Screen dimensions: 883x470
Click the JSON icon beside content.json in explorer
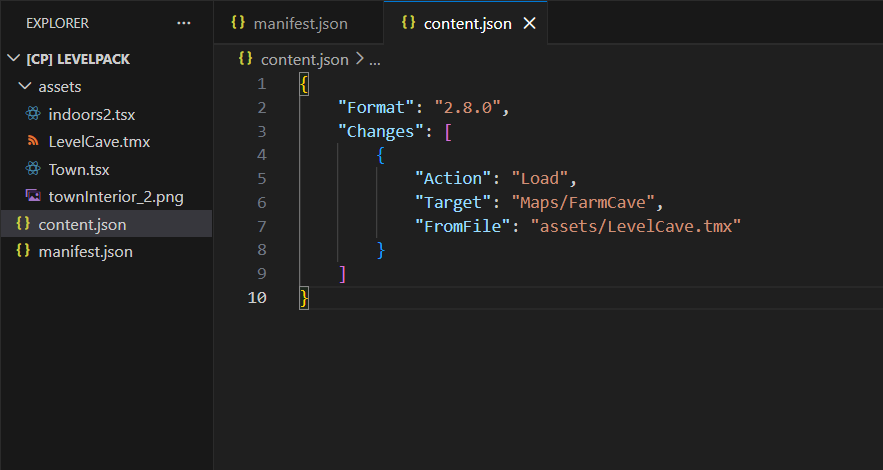23,224
